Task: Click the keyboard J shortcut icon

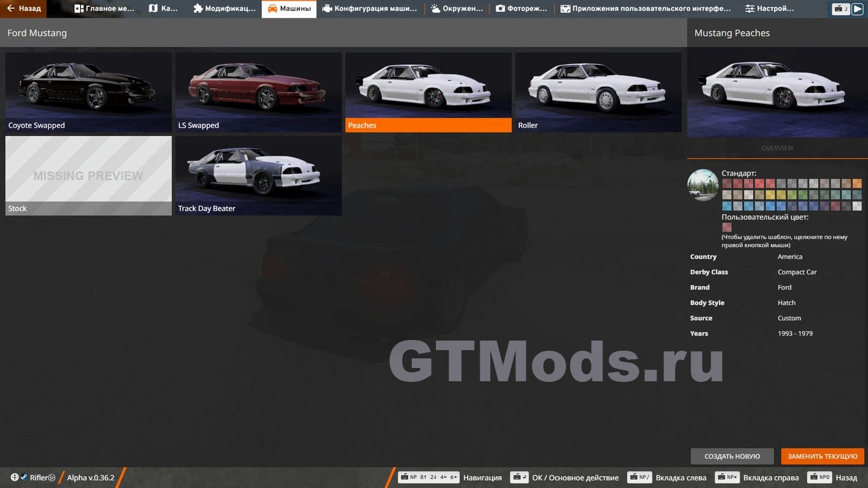Action: pyautogui.click(x=841, y=9)
